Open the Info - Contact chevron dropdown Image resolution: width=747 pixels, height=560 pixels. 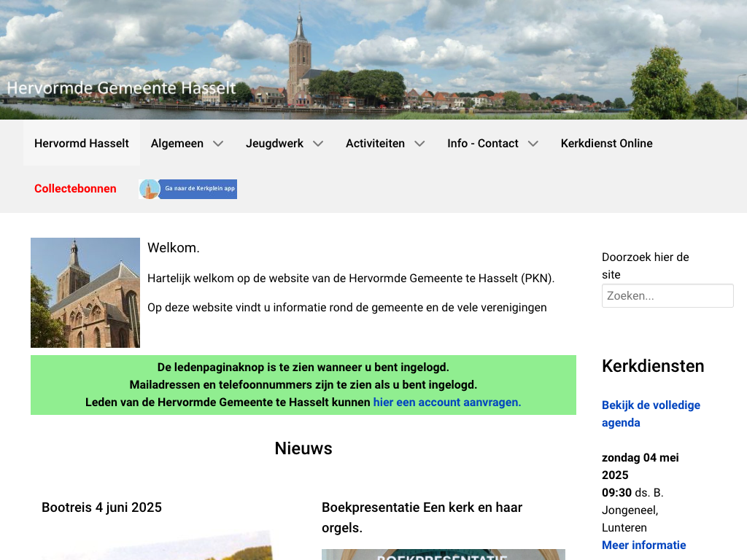pyautogui.click(x=533, y=144)
